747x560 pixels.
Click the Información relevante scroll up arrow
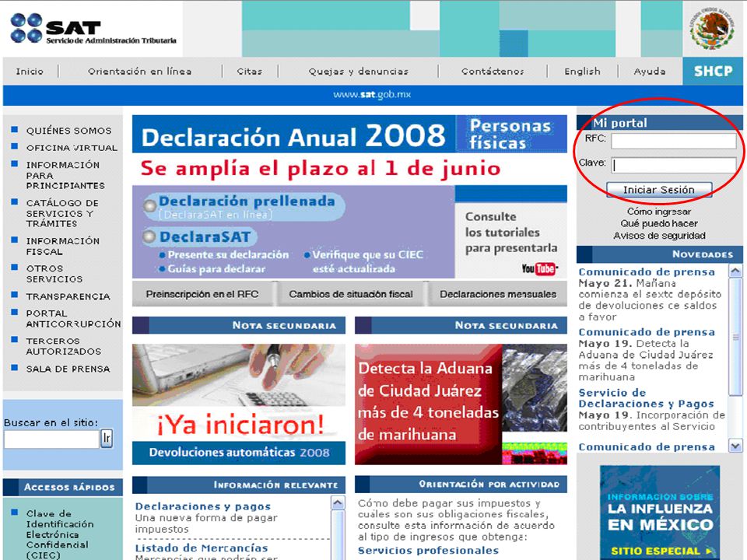338,503
